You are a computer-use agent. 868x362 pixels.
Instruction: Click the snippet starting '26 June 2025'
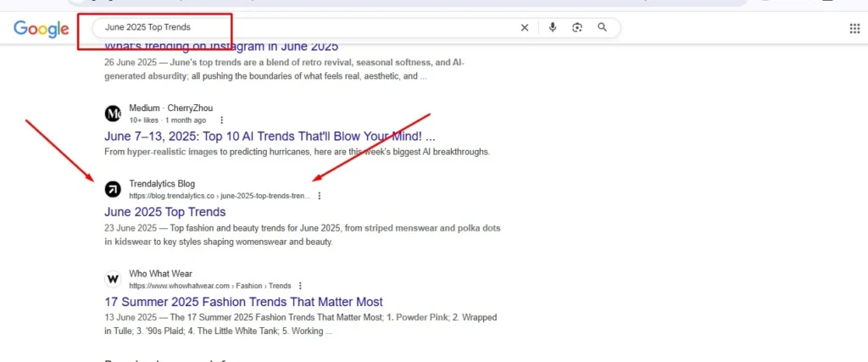(285, 70)
